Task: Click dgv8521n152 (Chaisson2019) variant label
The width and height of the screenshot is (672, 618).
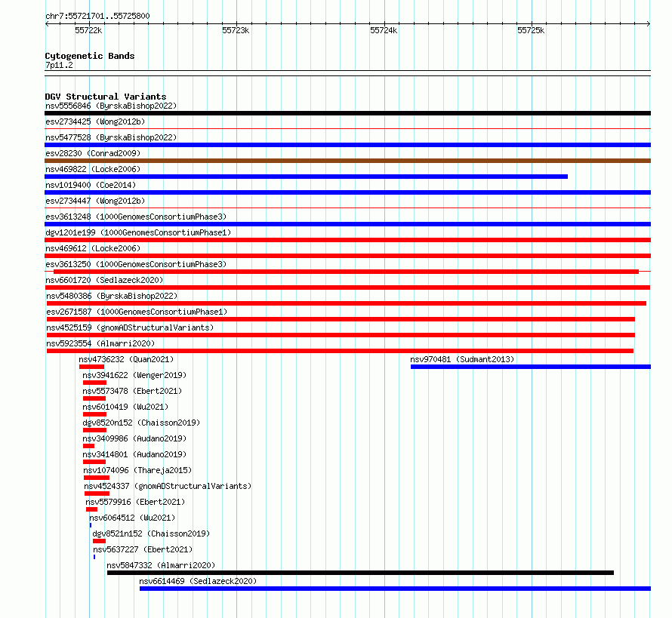Action: tap(151, 533)
